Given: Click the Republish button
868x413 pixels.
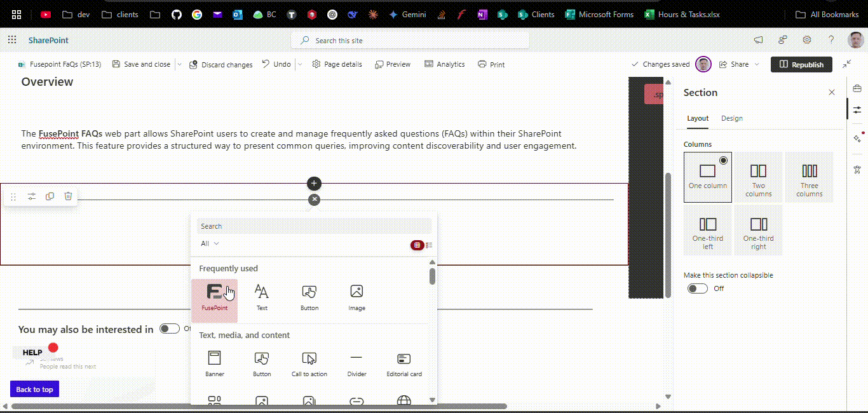Looking at the screenshot, I should click(x=801, y=64).
